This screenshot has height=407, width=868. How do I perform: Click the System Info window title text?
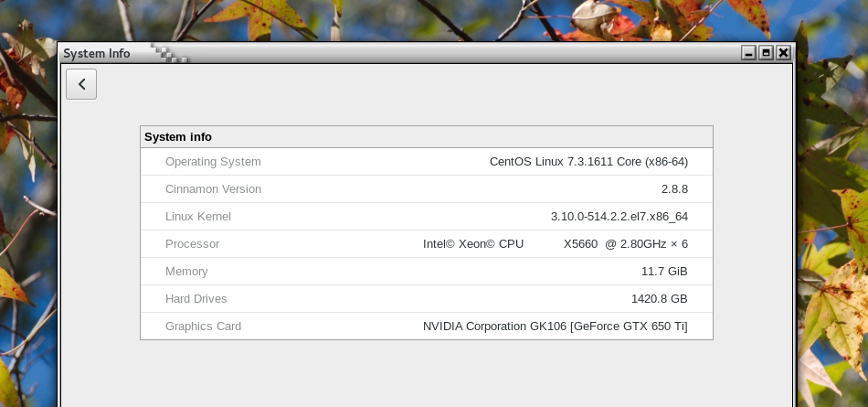point(96,54)
